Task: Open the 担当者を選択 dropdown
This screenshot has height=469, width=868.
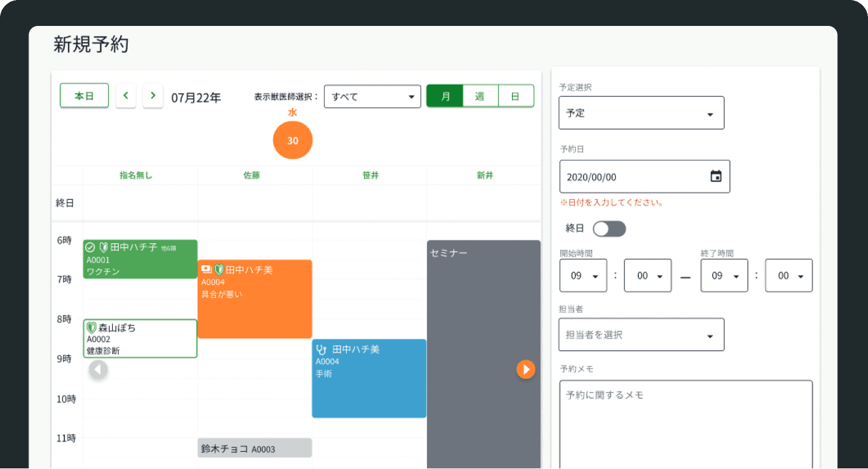Action: coord(641,334)
